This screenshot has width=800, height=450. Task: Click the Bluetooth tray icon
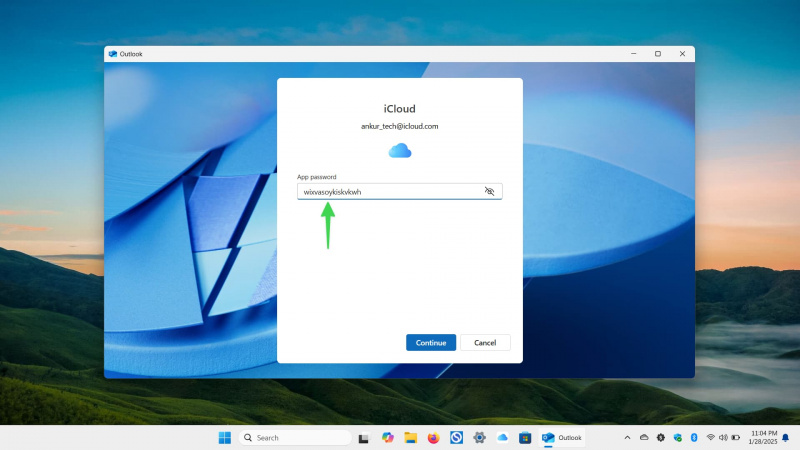(694, 438)
